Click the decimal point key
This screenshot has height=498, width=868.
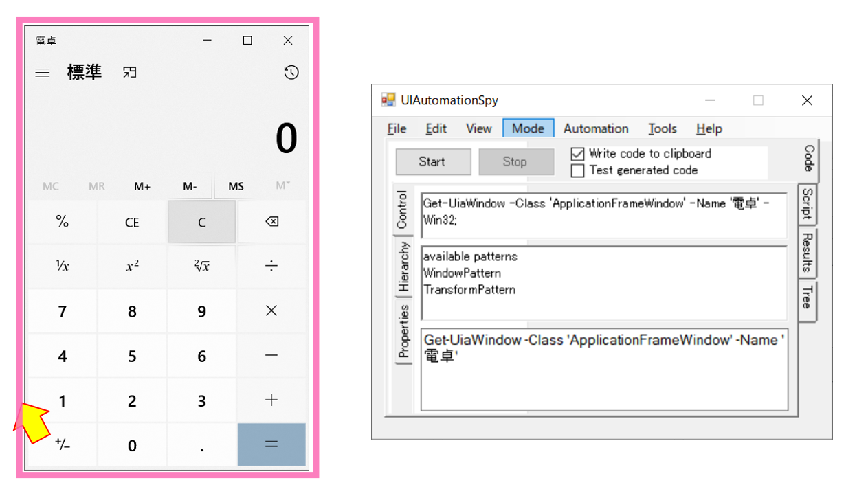tap(201, 444)
